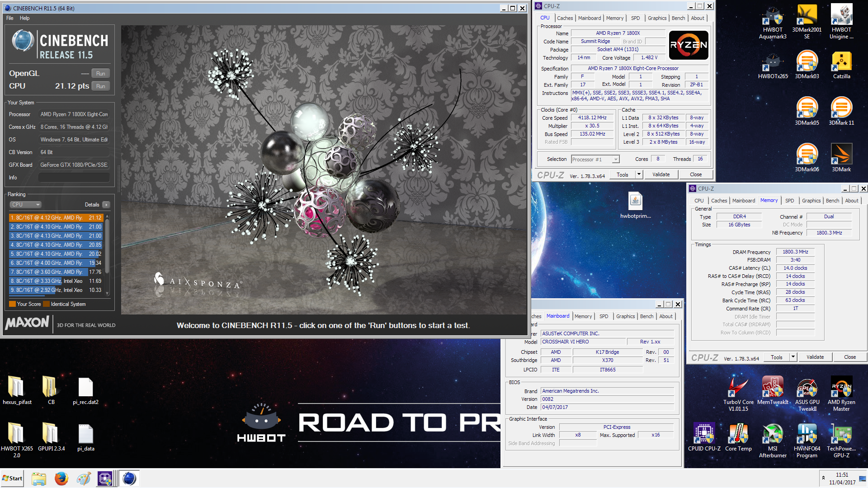This screenshot has width=868, height=488.
Task: Launch ASUS GPU TweakII shortcut
Action: tap(807, 394)
